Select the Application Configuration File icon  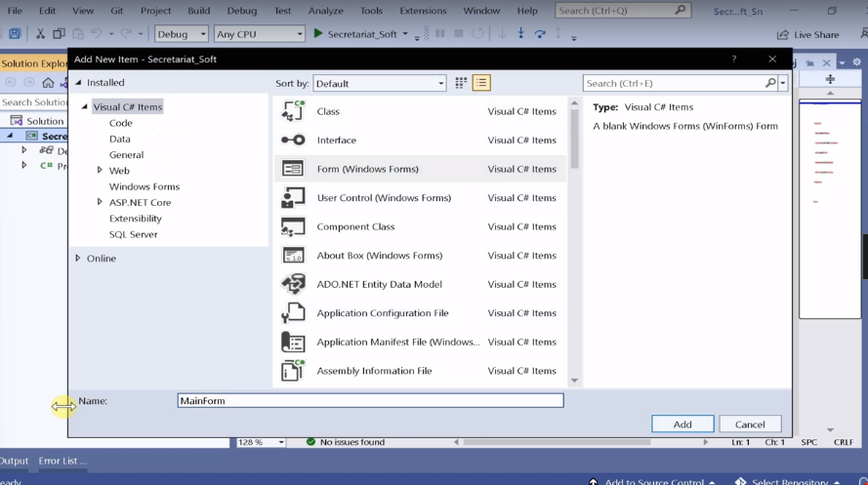(x=292, y=313)
